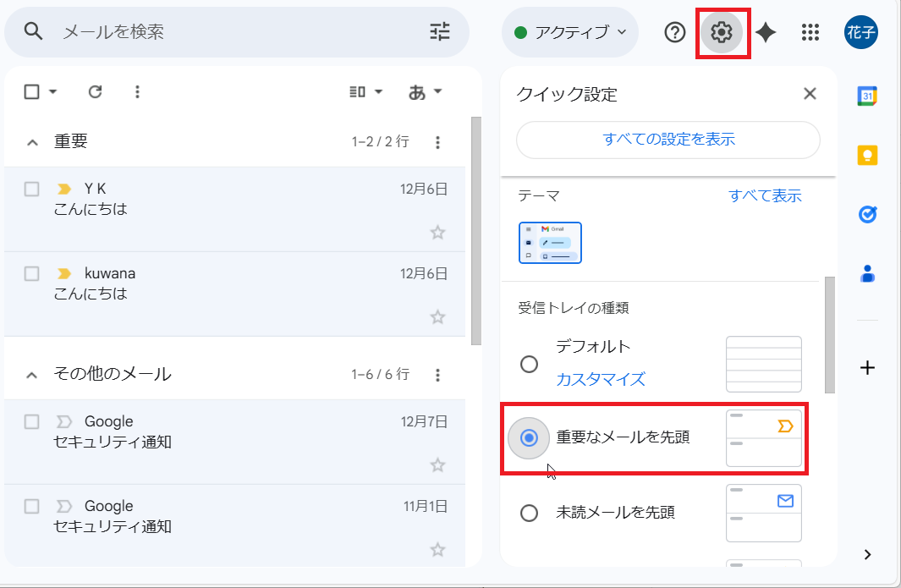Open Google Calendar in the side panel

pyautogui.click(x=867, y=96)
